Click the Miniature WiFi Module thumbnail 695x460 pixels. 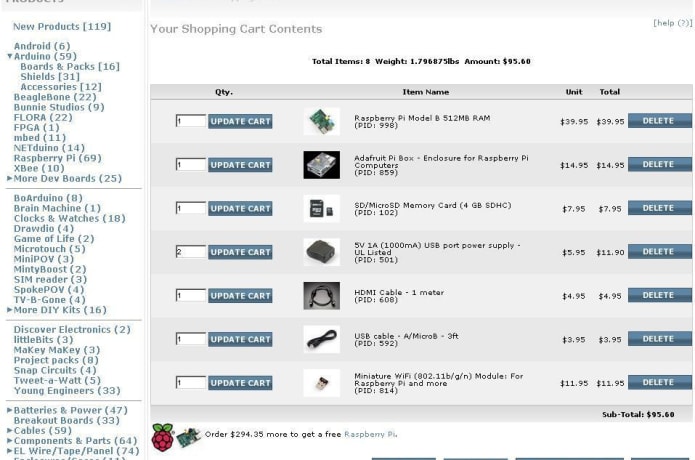[321, 382]
